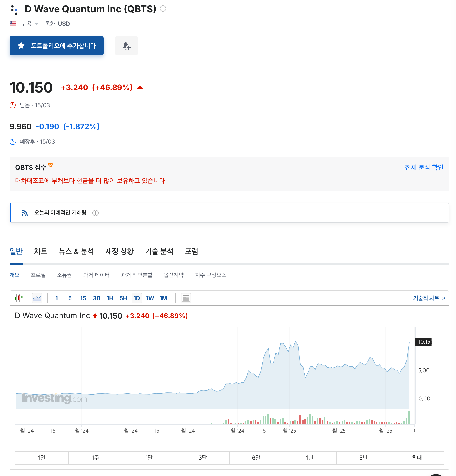Open the 소유권 sub-tab

(64, 275)
